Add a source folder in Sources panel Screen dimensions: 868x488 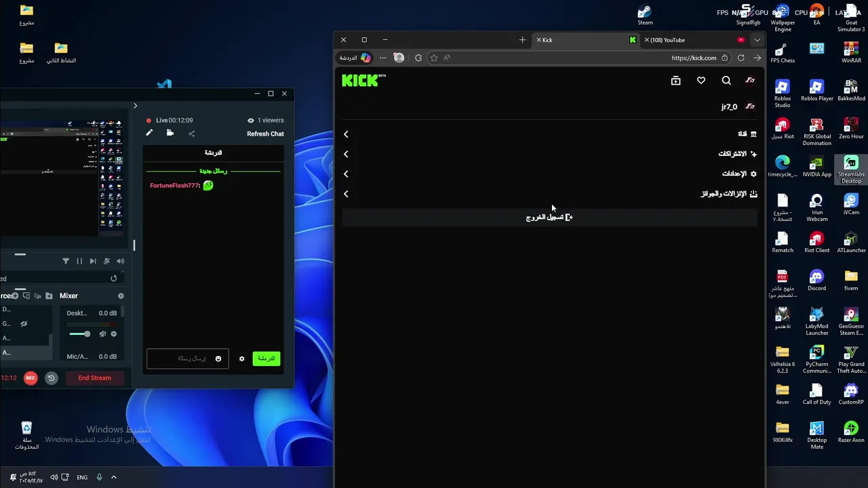(x=49, y=296)
